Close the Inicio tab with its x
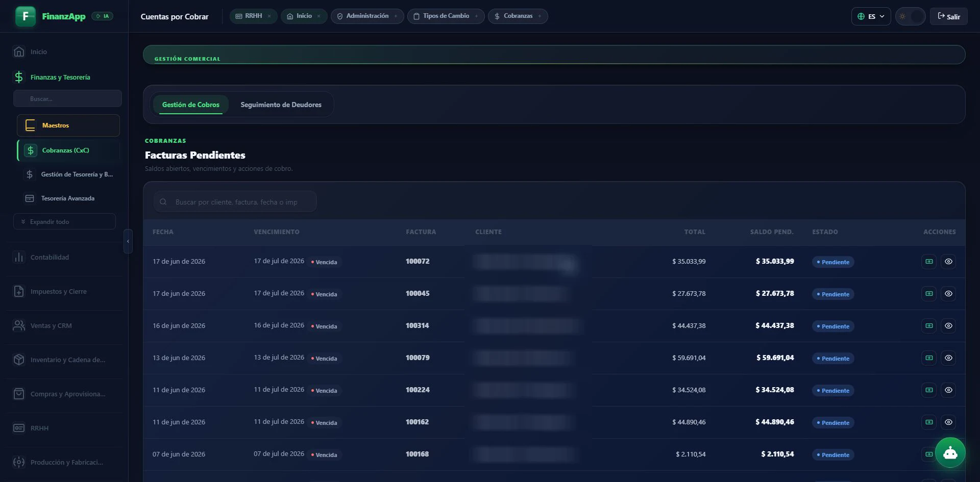Image resolution: width=980 pixels, height=482 pixels. [318, 16]
